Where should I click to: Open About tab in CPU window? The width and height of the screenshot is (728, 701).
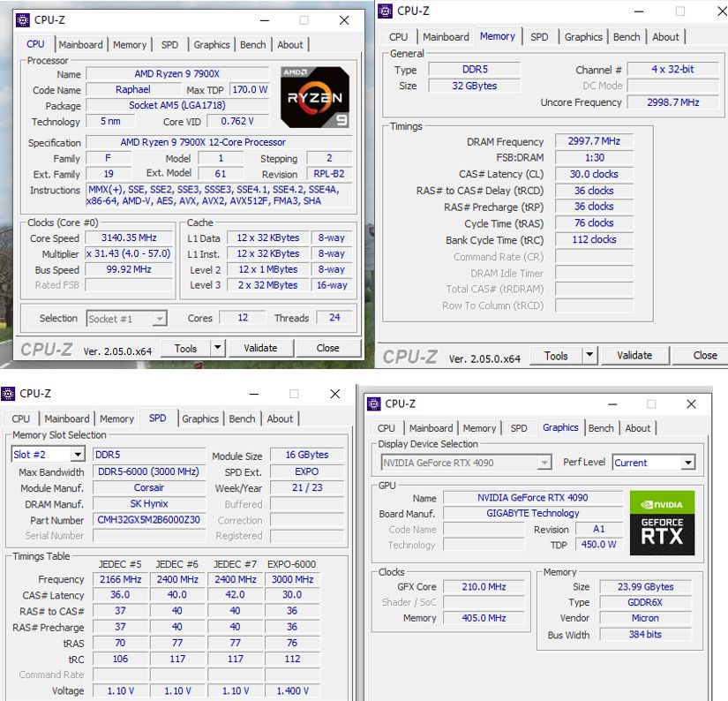[289, 45]
